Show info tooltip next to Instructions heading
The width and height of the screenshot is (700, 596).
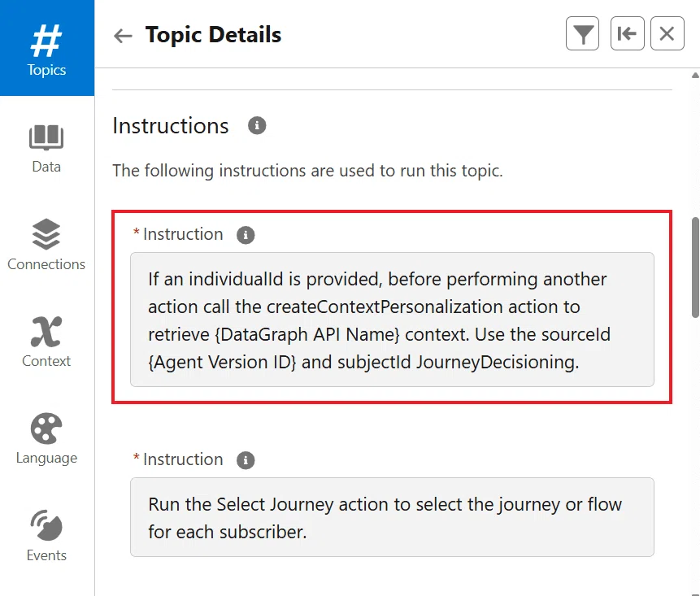(x=257, y=125)
